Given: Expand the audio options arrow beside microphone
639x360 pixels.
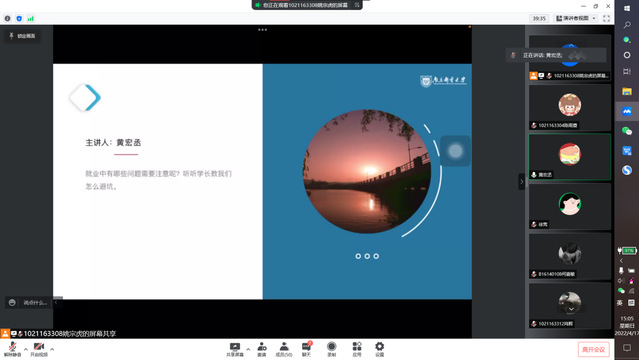Looking at the screenshot, I should pos(26,349).
